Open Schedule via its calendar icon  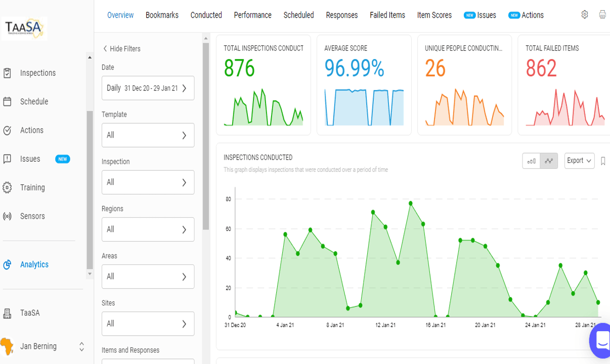point(7,102)
